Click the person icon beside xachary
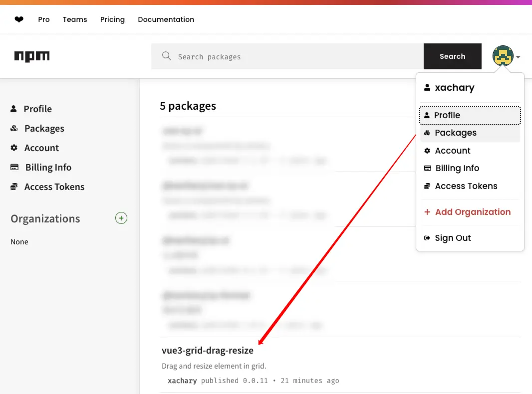The height and width of the screenshot is (394, 532). click(x=427, y=87)
